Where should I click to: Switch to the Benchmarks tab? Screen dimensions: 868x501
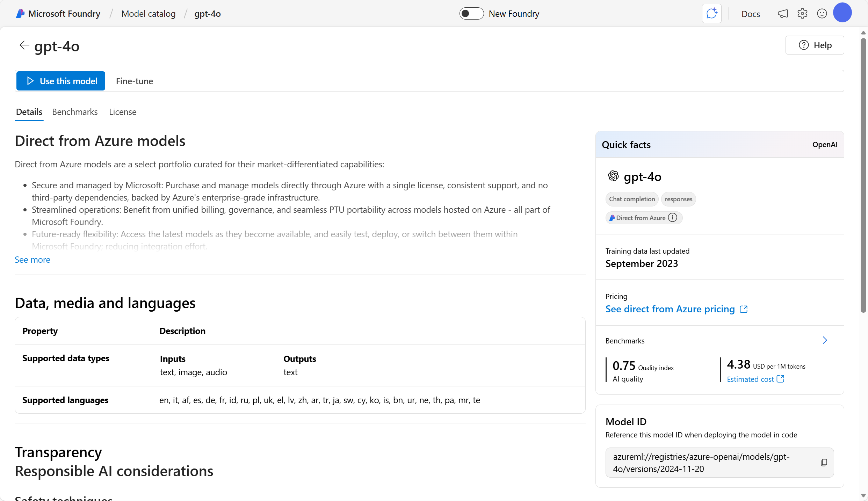coord(75,112)
